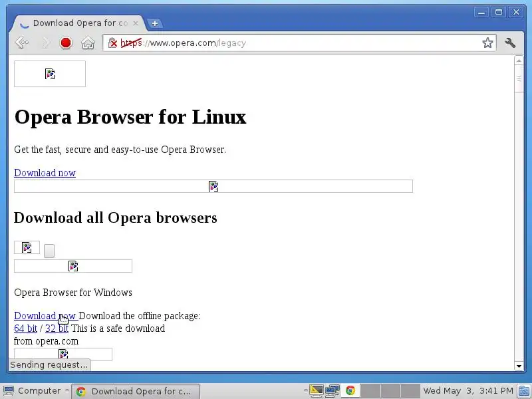The image size is (532, 399).
Task: Click the display settings tray icon
Action: 317,391
